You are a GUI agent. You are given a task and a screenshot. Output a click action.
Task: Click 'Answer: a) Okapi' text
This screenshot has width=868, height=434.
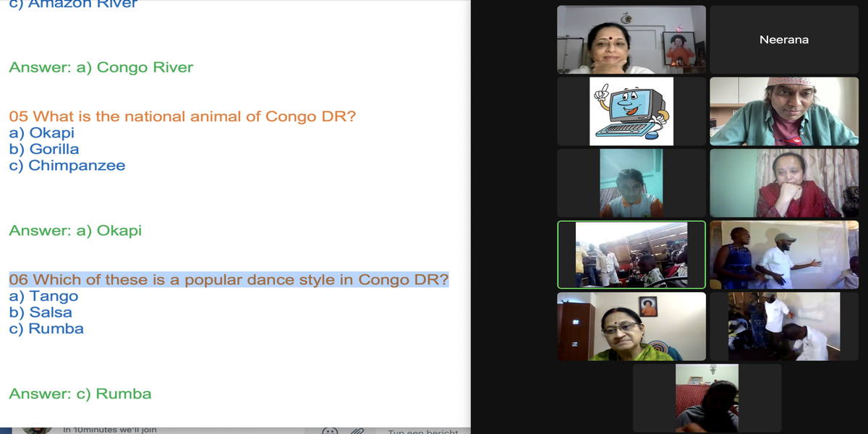[75, 231]
